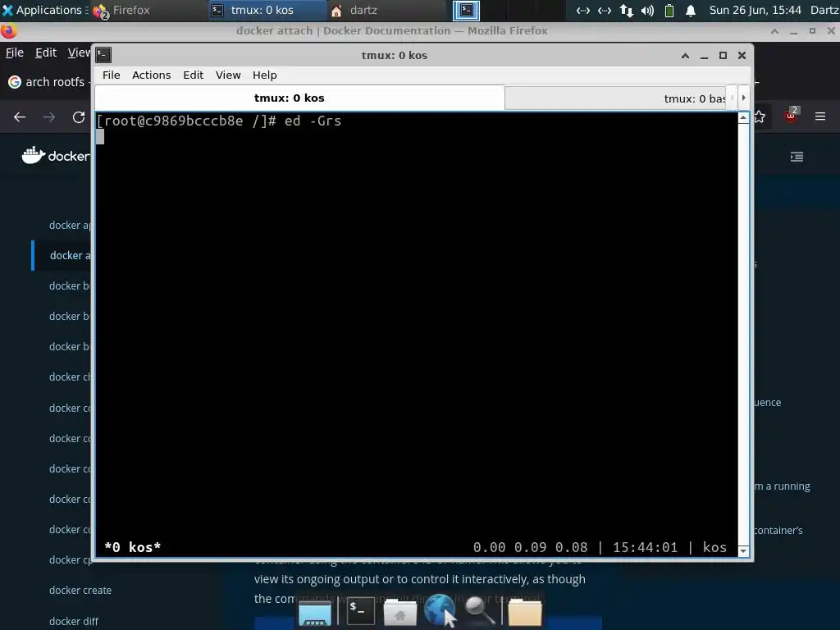Shade the Firefox window with up arrow
The image size is (840, 630).
coord(774,31)
